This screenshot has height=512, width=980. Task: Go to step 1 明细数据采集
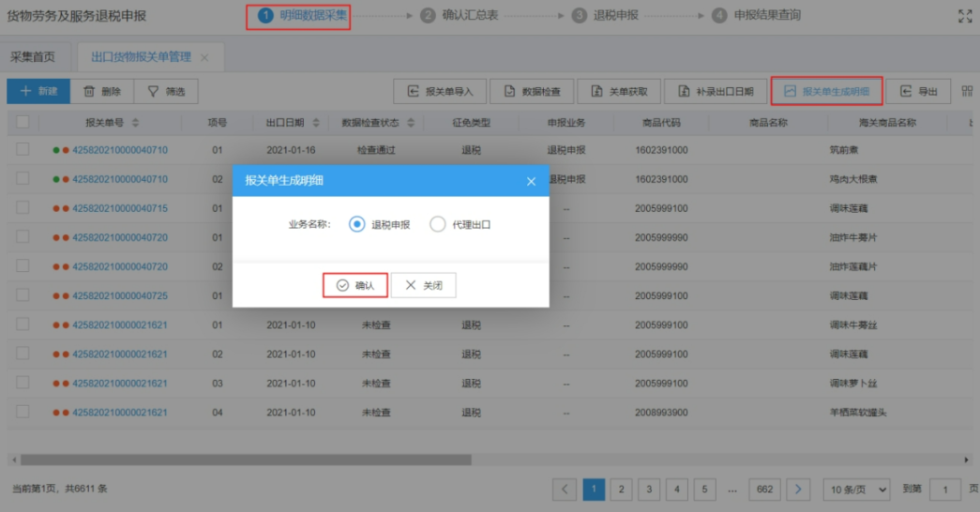click(x=303, y=16)
